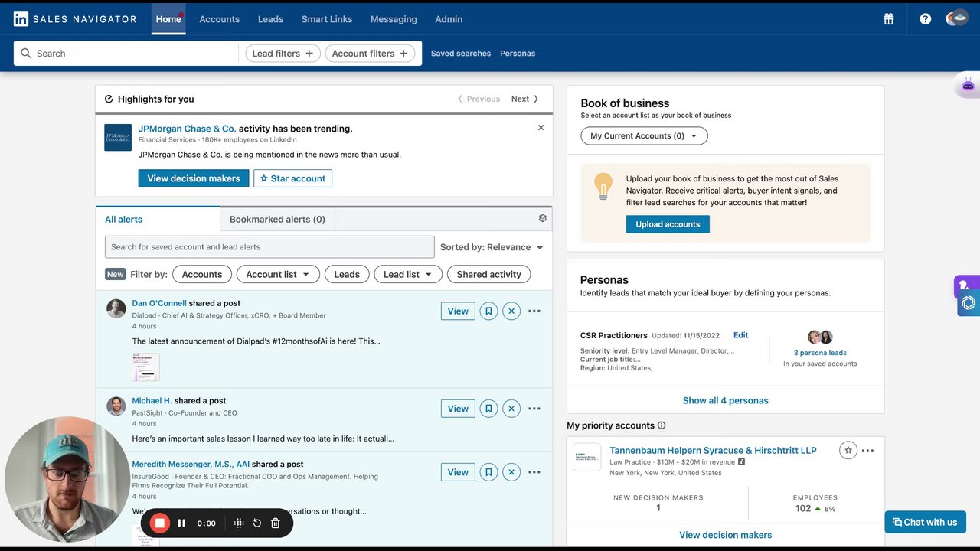This screenshot has height=551, width=980.
Task: Click the priority accounts info icon
Action: 661,425
